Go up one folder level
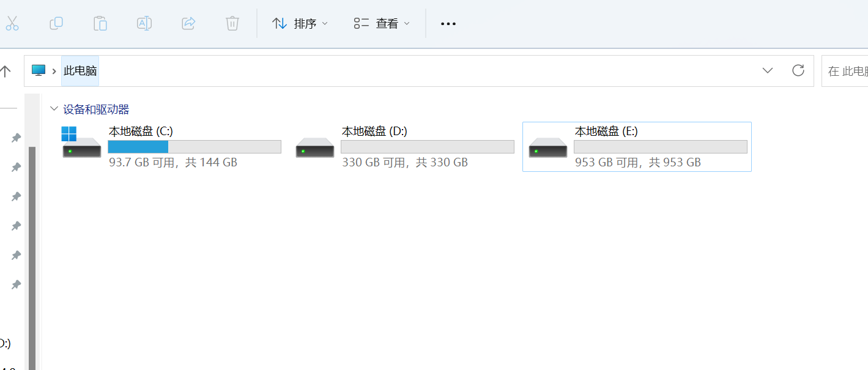 [x=6, y=71]
